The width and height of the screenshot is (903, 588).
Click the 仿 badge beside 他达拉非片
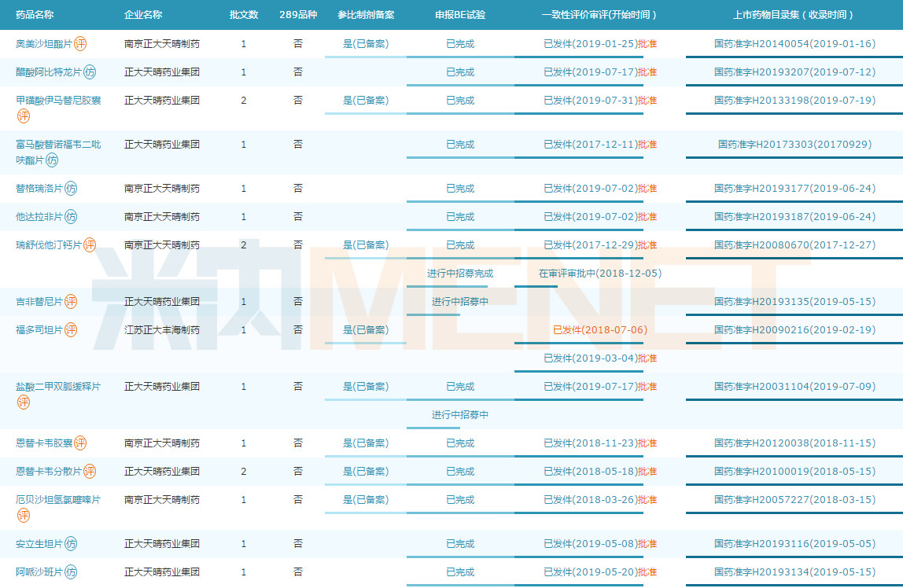pos(71,216)
